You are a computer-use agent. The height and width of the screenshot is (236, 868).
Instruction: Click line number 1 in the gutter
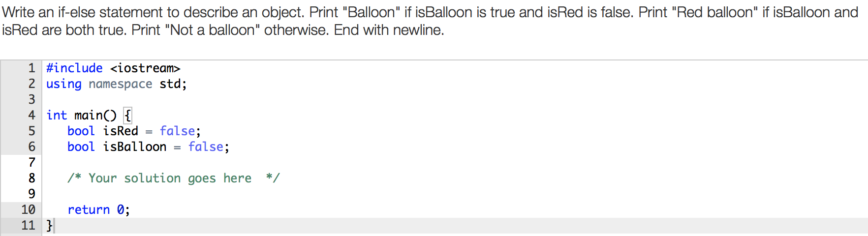pos(31,68)
